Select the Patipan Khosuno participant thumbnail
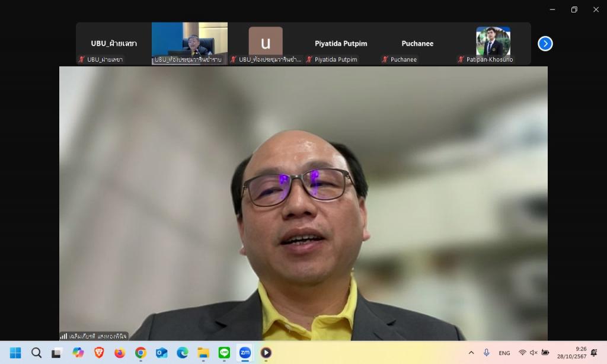 (493, 43)
